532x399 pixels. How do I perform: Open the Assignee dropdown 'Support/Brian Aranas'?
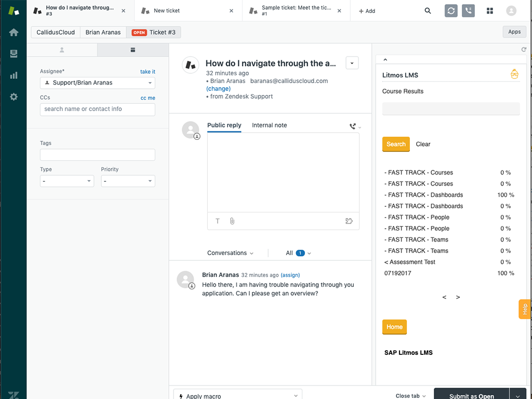[x=98, y=83]
